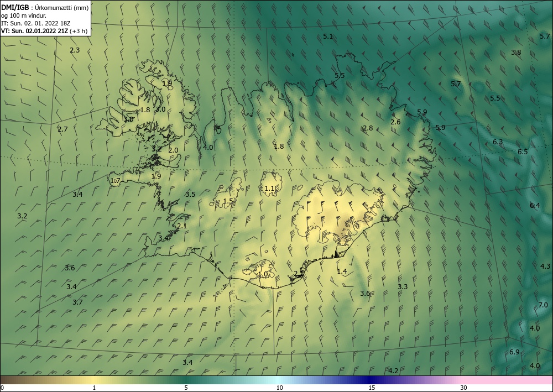Screen dimensions: 553x392
Task: Click the colour scale tick label "5"
Action: [186, 388]
